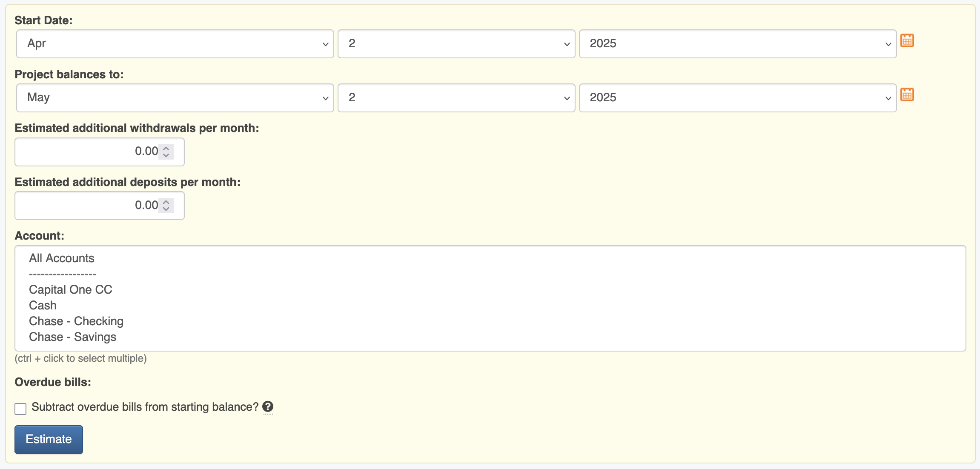
Task: Open the Start Date calendar picker icon
Action: (907, 41)
